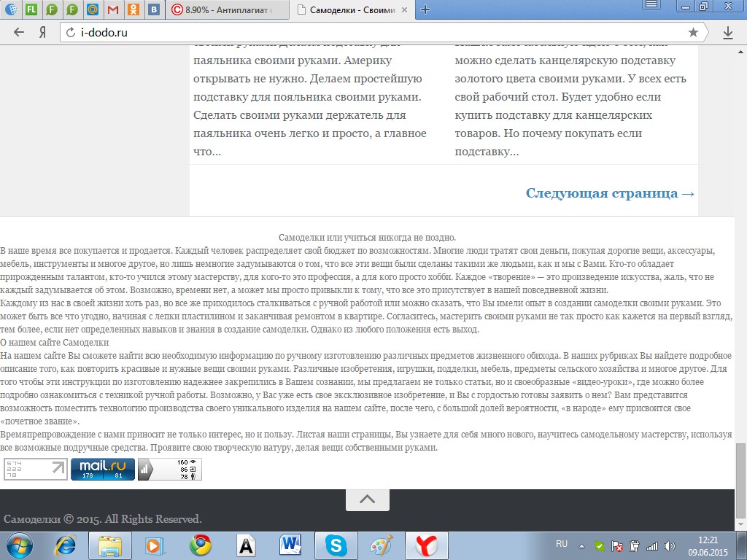
Task: Click the i-dodo.ru address bar
Action: coord(381,32)
